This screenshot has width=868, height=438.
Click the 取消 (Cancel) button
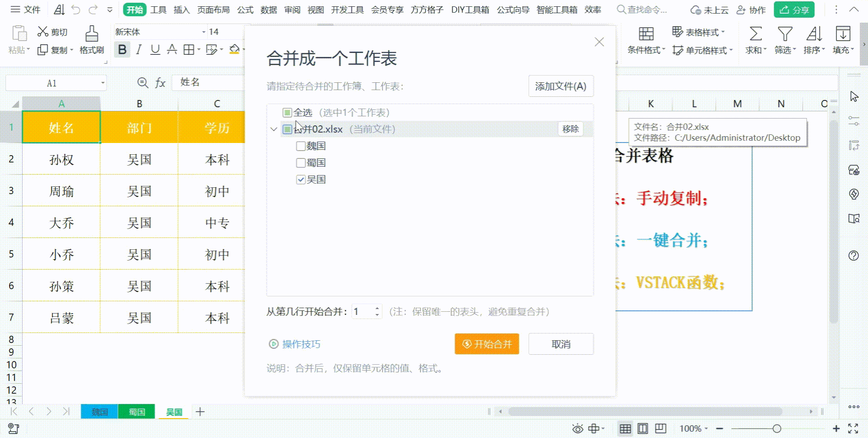point(561,344)
